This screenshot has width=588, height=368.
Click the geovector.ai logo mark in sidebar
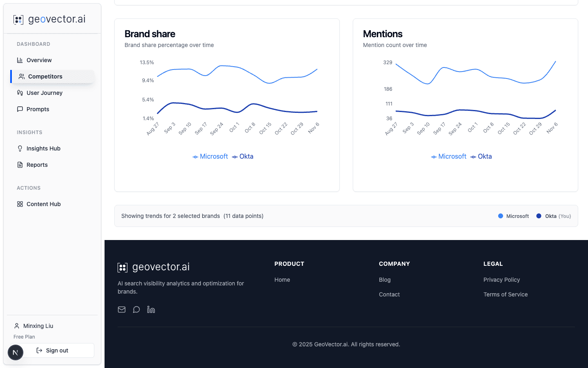click(x=18, y=19)
